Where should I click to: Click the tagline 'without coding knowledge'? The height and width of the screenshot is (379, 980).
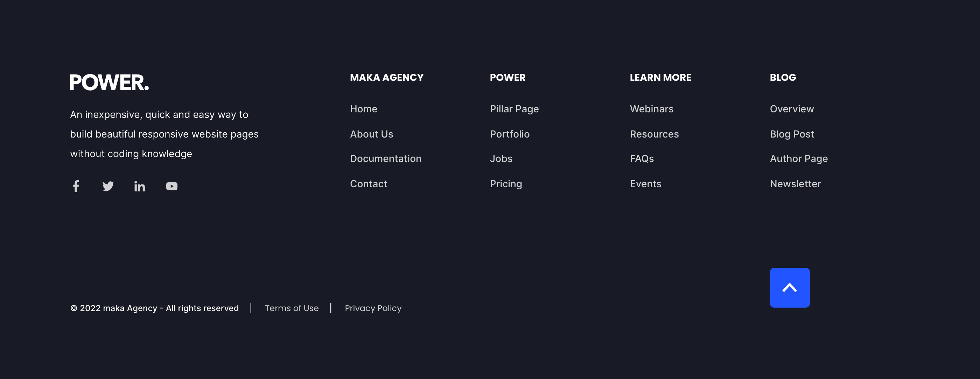pyautogui.click(x=131, y=154)
